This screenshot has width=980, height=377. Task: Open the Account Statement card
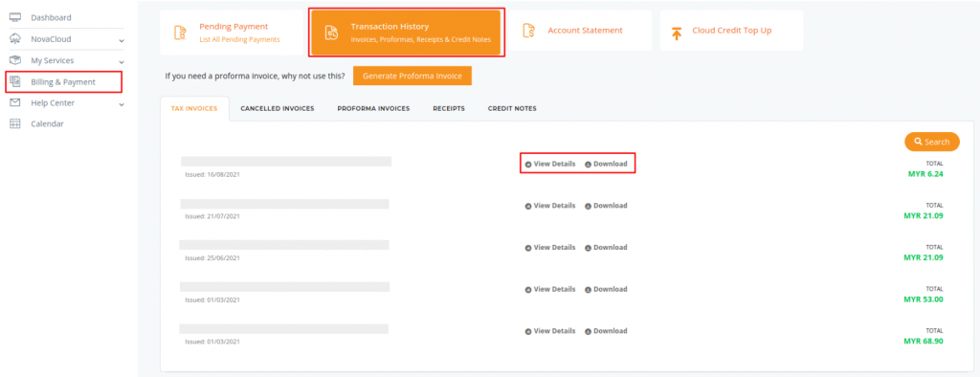pyautogui.click(x=580, y=31)
